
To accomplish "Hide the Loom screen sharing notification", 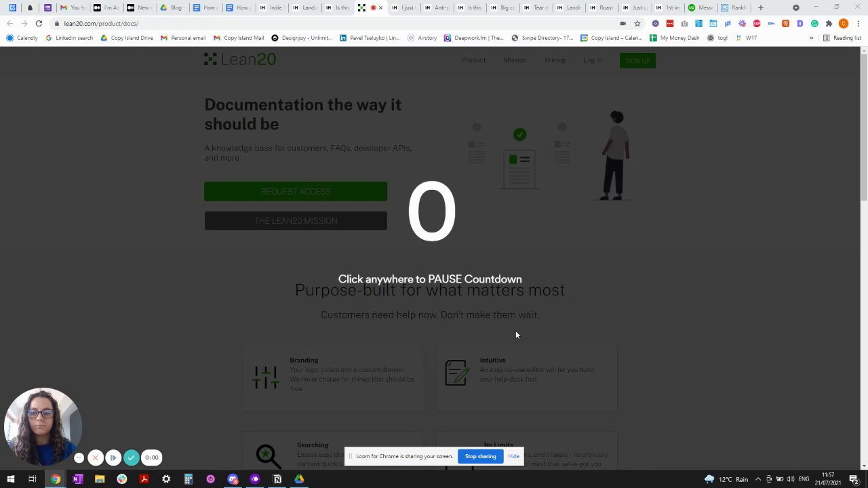I will click(x=513, y=456).
